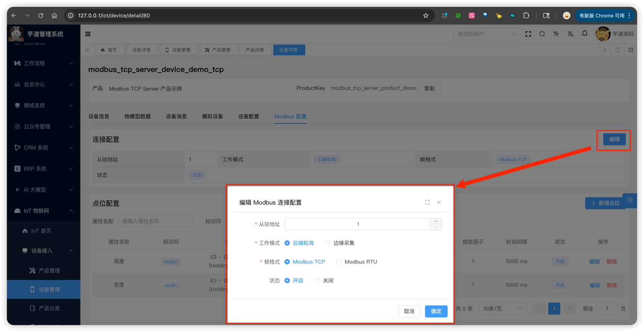Click the 确定 confirm button
The height and width of the screenshot is (332, 644).
(x=436, y=311)
